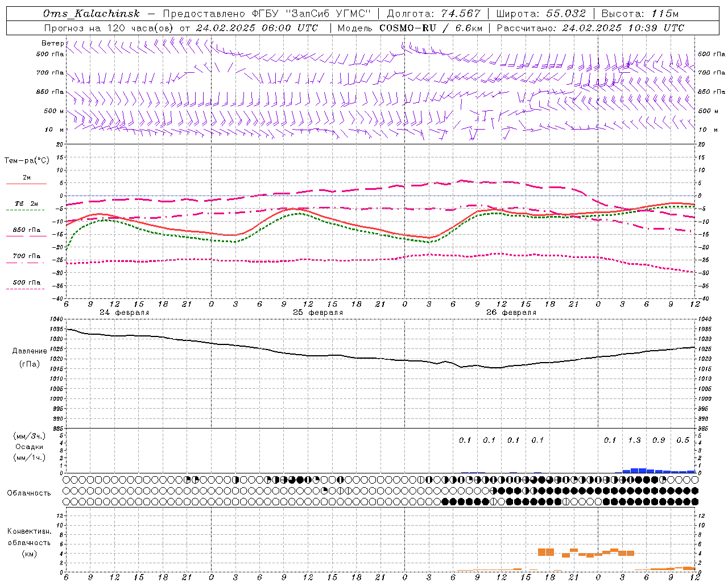Viewport: 728px width, 582px height.
Task: Click the '0.5' precipitation value
Action: (x=682, y=440)
